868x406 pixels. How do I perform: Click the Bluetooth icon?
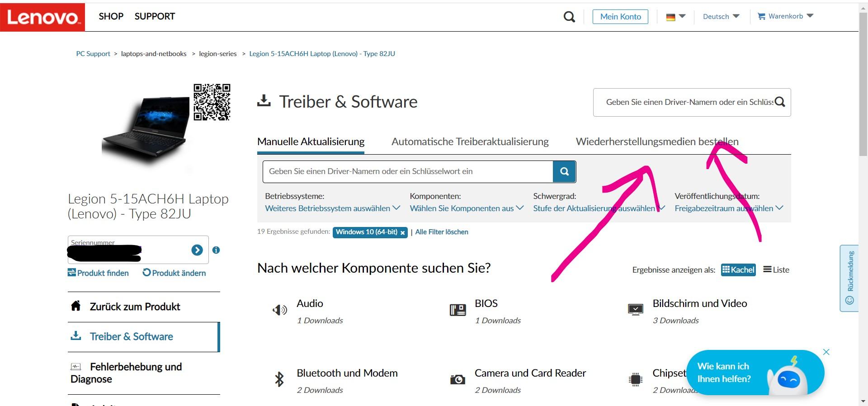click(279, 379)
